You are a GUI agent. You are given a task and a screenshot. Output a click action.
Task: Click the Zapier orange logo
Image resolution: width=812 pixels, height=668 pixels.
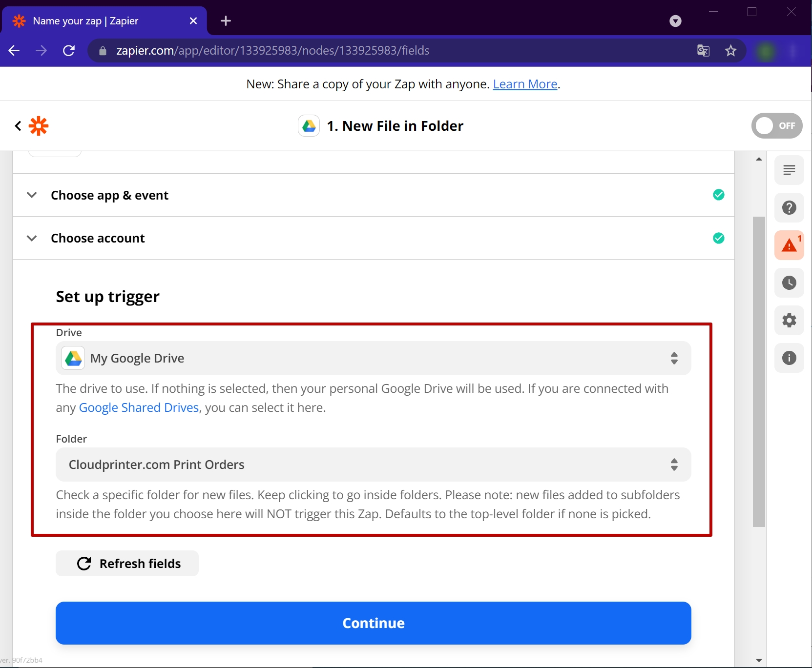click(39, 126)
